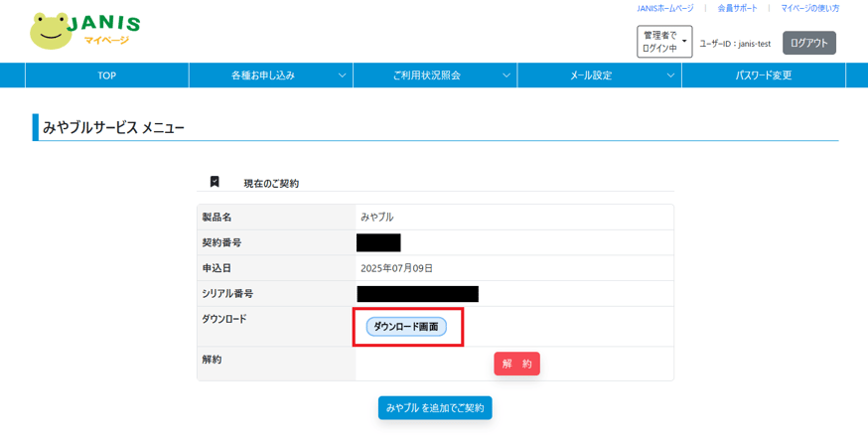
Task: Open the JANISホームページ link
Action: click(664, 8)
